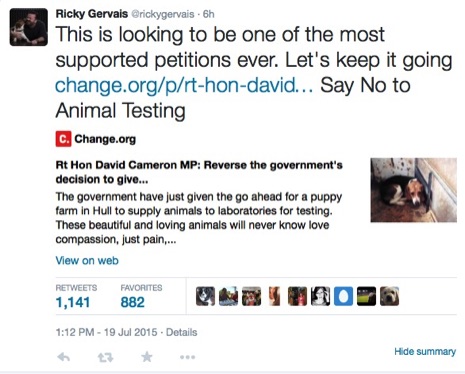
Task: Click View on web link
Action: pos(87,260)
